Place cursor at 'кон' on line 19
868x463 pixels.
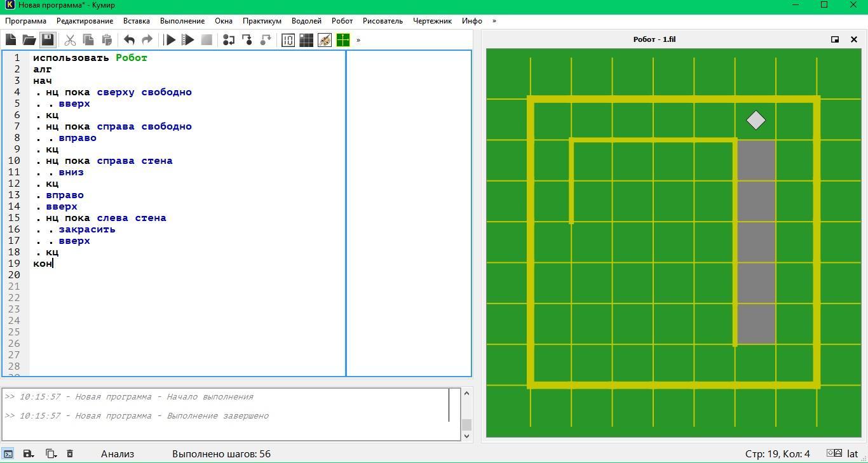pyautogui.click(x=43, y=264)
